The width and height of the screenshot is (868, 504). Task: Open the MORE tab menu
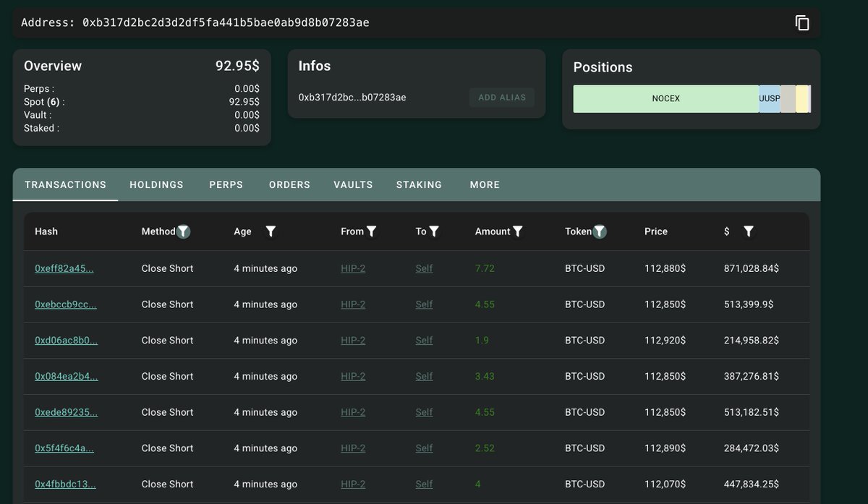pos(484,184)
